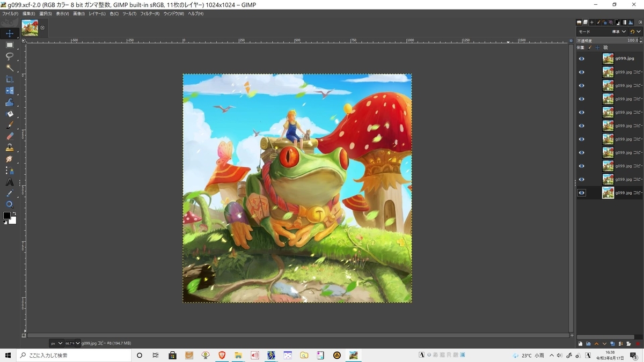The image size is (644, 362).
Task: Select the Free Select lasso tool
Action: [9, 56]
